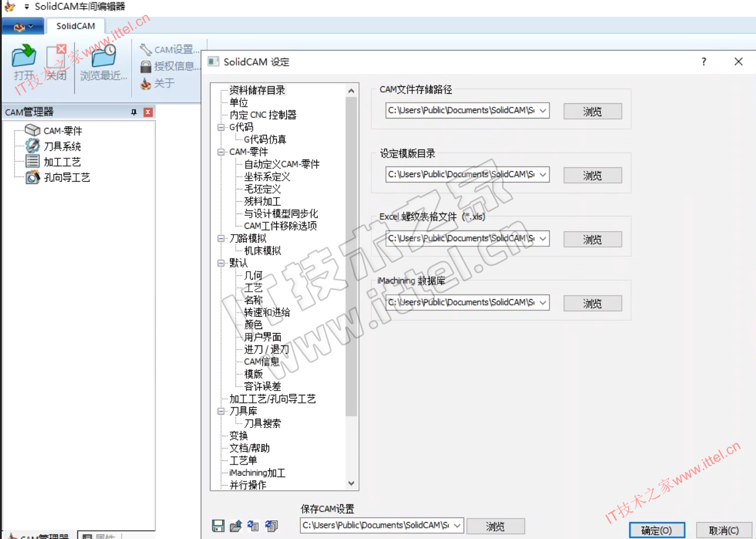
Task: Click settings tree scrollbar down arrow
Action: click(351, 483)
